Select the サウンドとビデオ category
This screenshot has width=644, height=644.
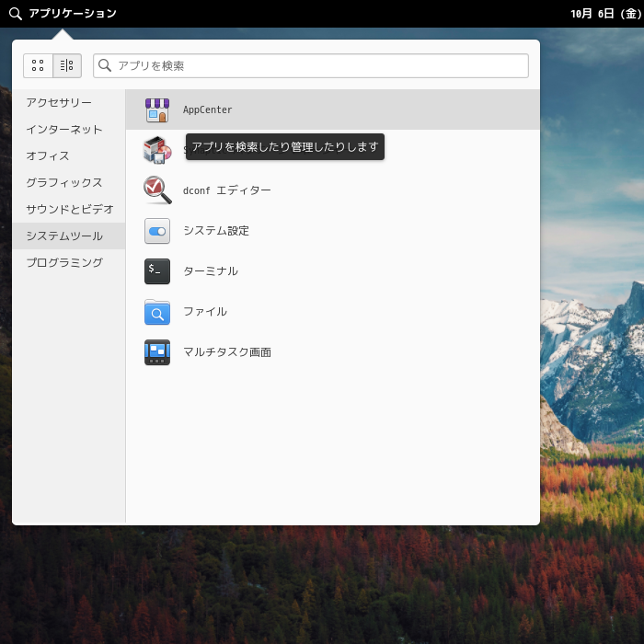(x=69, y=210)
